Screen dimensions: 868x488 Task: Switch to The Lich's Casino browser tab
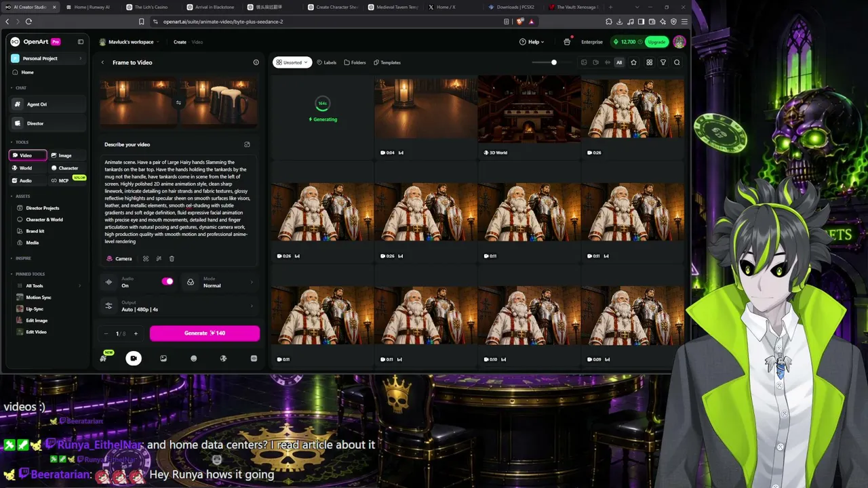[x=152, y=7]
